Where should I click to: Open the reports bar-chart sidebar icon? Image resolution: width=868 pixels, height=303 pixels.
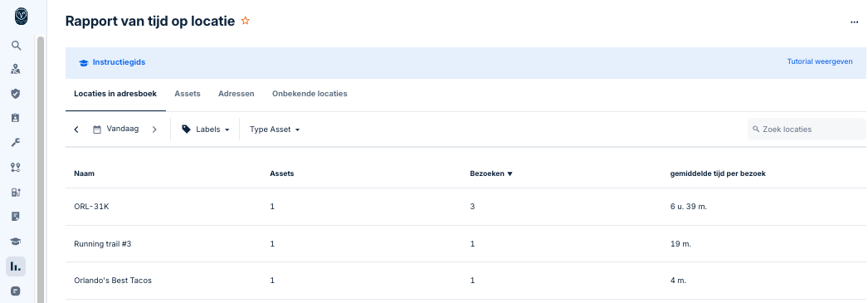tap(16, 266)
